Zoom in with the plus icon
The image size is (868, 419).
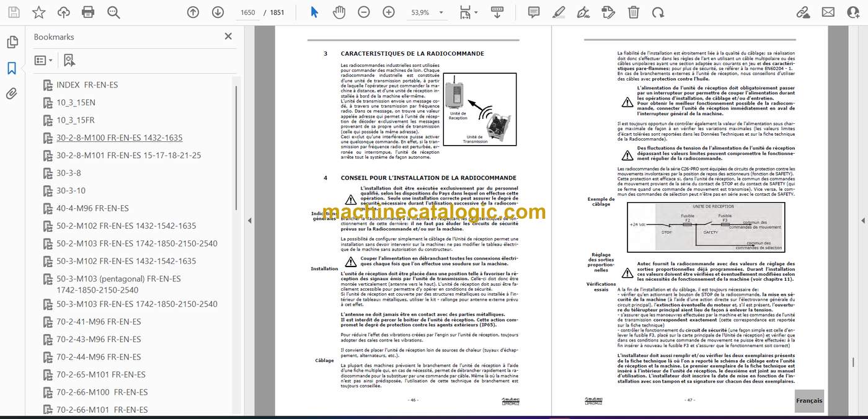389,12
